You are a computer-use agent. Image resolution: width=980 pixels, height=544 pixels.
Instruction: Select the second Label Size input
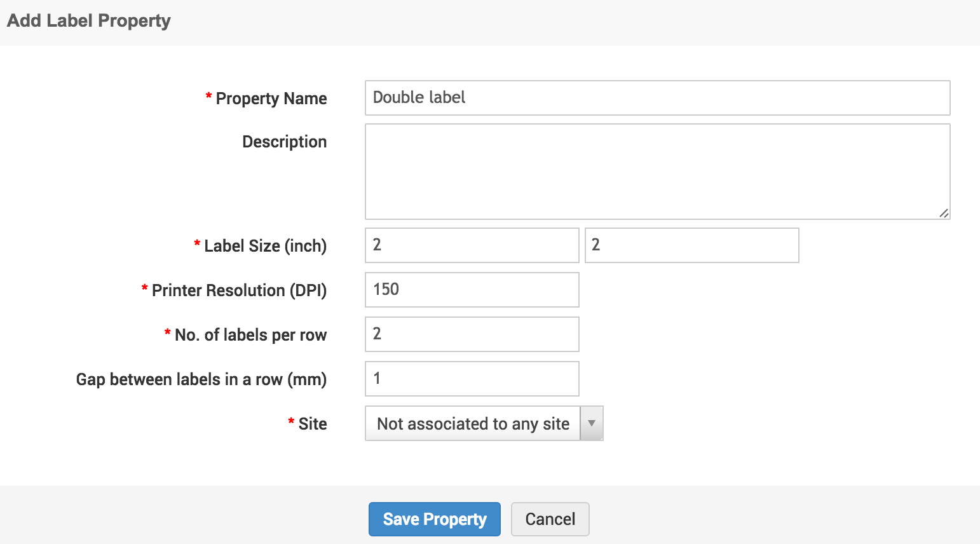691,245
